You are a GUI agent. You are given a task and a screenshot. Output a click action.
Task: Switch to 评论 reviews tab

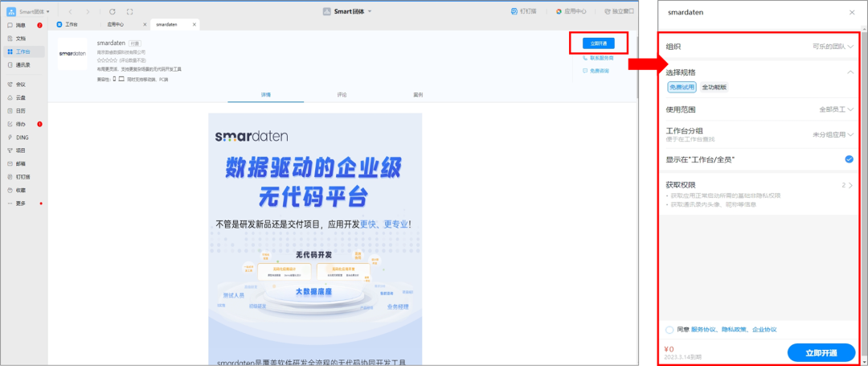pos(342,95)
